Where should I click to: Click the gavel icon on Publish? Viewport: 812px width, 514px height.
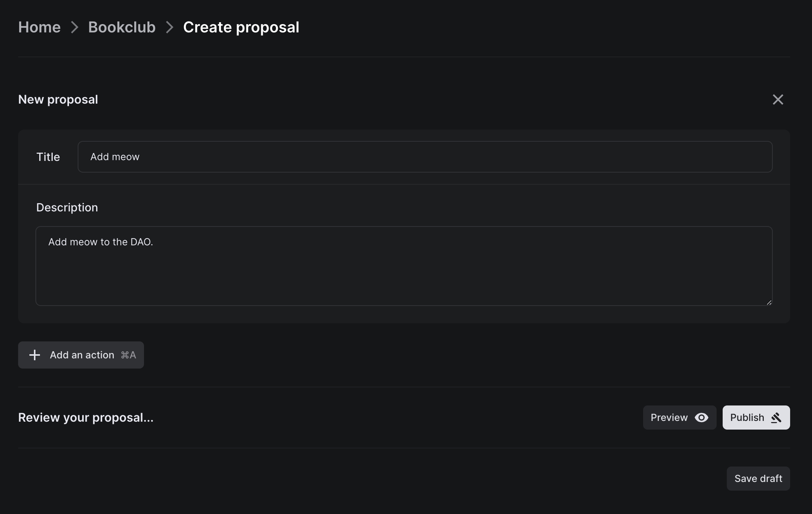[x=776, y=418]
